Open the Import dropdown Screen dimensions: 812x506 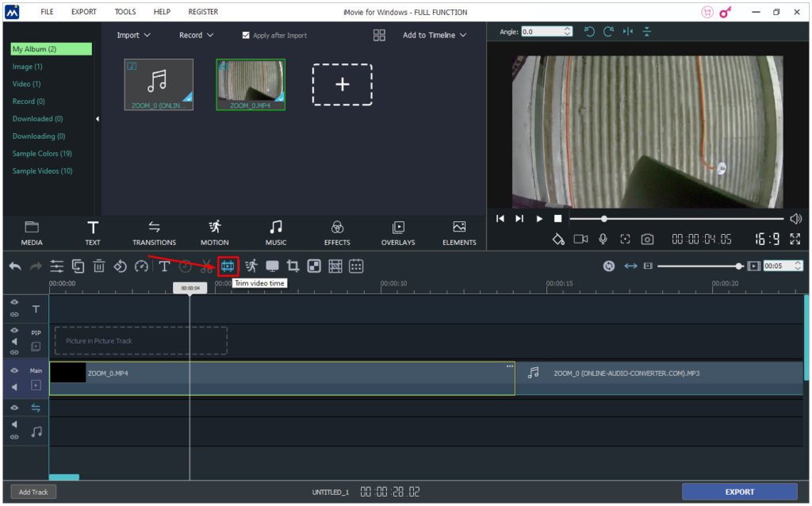(x=133, y=35)
